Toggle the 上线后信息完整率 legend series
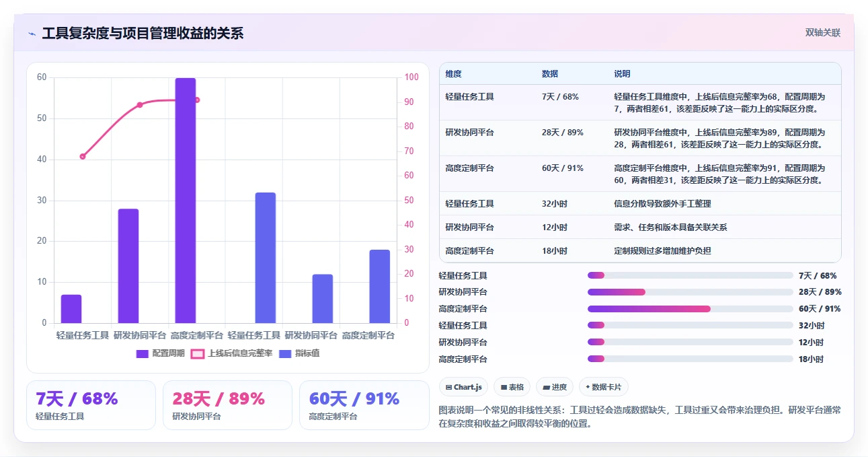Image resolution: width=868 pixels, height=457 pixels. tap(231, 353)
